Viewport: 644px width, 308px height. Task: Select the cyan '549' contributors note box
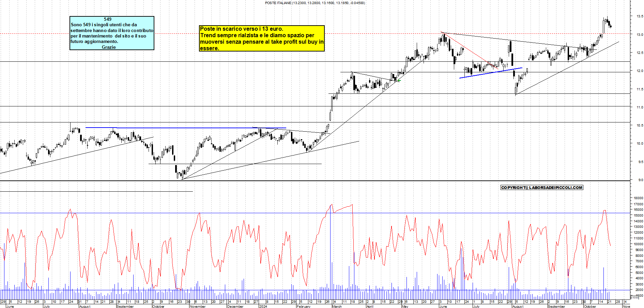pyautogui.click(x=112, y=33)
